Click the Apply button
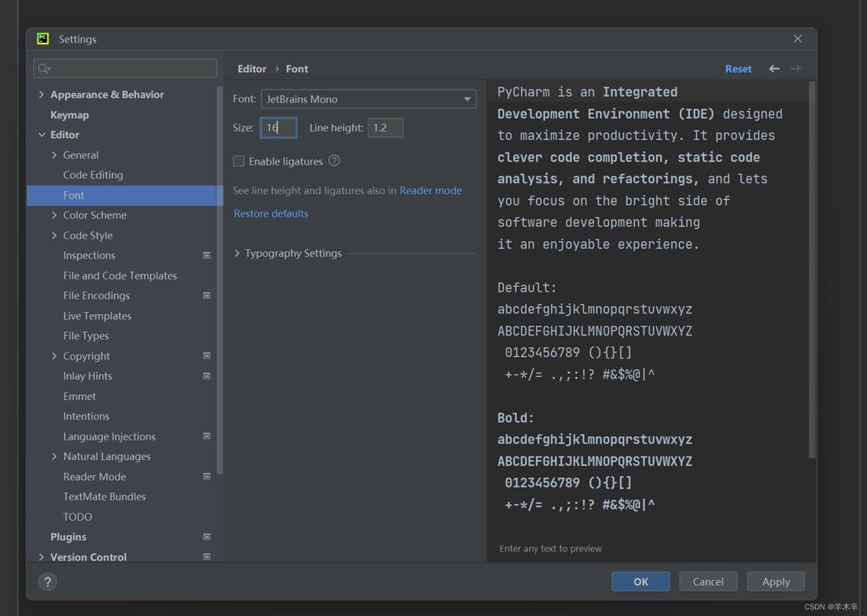 775,581
